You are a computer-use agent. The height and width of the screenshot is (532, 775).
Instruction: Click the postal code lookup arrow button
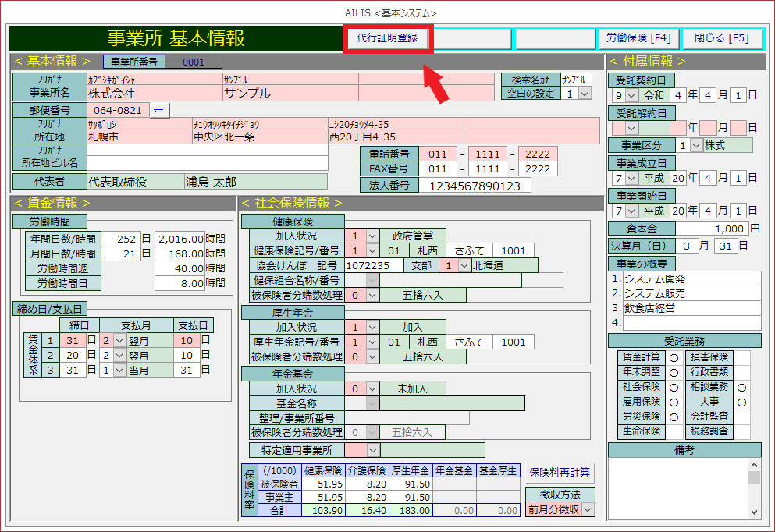tap(158, 110)
